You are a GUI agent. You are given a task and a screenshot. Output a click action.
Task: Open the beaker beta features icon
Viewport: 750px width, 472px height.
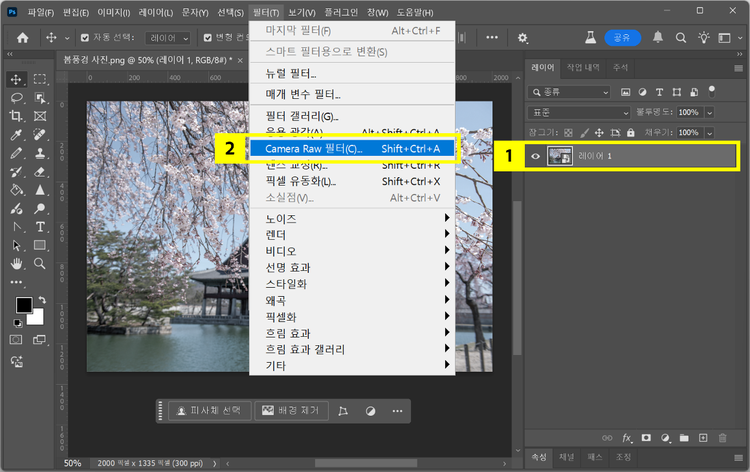tap(591, 37)
